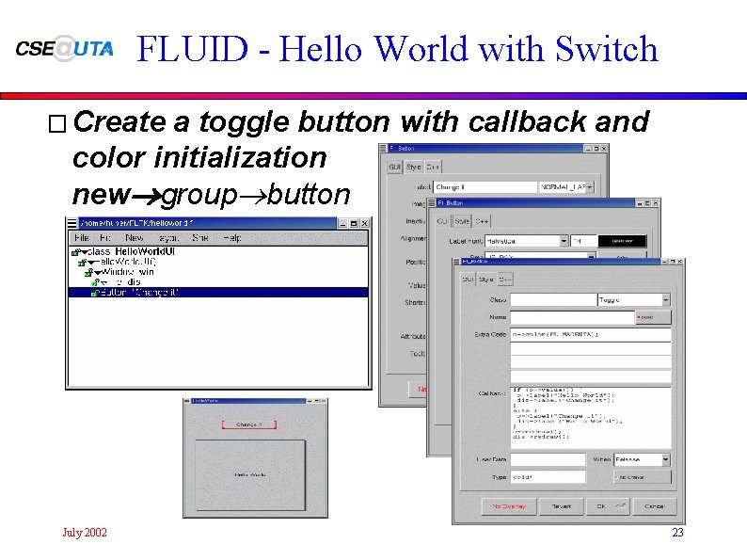Click the User Data input field
This screenshot has width=747, height=560.
[x=548, y=459]
